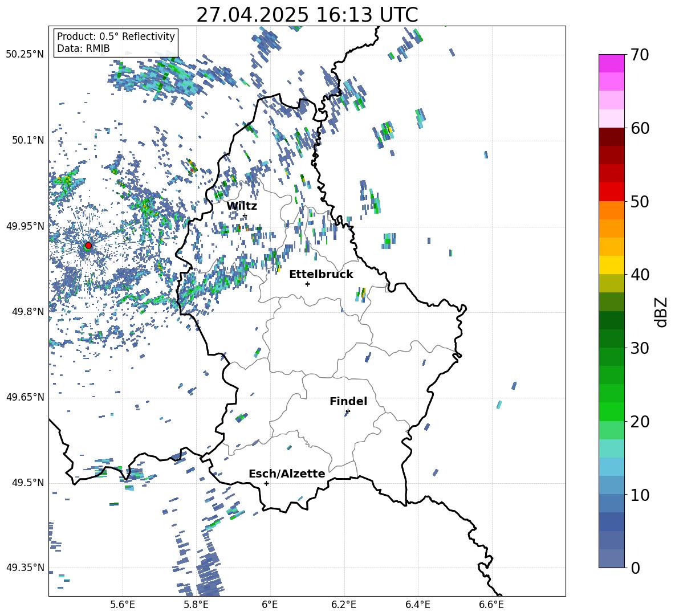Select the Wiltz city label
This screenshot has width=675, height=616.
point(242,206)
